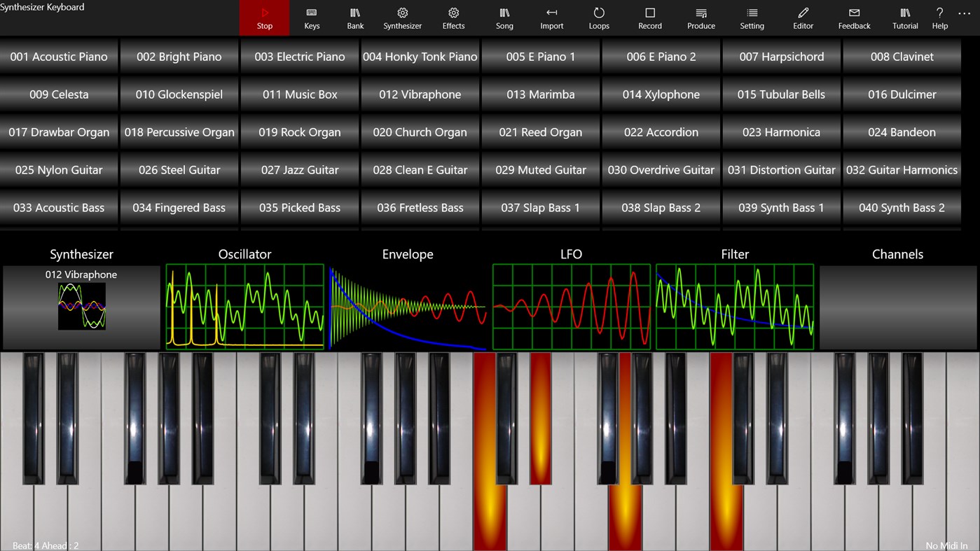Open the Keys panel from the toolbar

coord(311,18)
